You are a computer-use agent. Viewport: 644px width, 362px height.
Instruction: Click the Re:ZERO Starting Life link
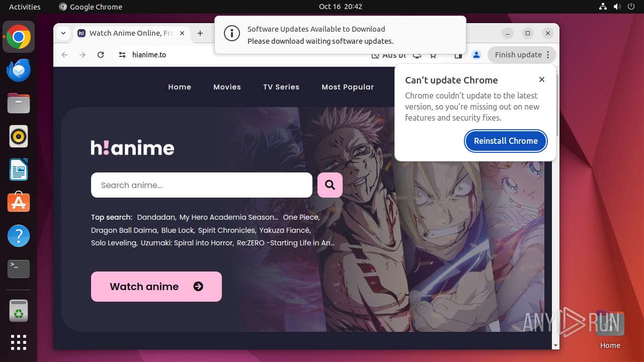(x=286, y=243)
